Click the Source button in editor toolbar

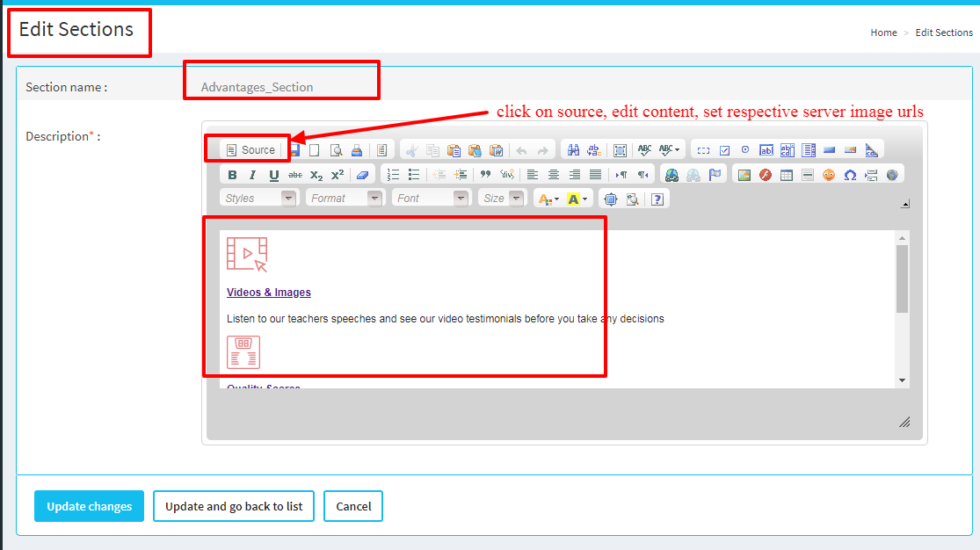click(250, 150)
